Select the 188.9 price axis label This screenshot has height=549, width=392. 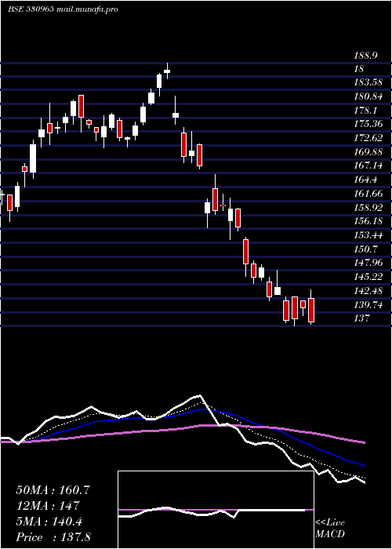[x=365, y=56]
